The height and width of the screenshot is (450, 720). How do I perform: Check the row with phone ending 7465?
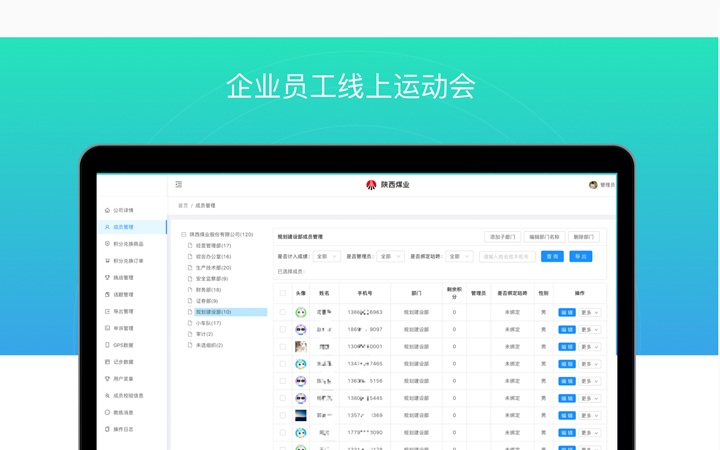[283, 364]
